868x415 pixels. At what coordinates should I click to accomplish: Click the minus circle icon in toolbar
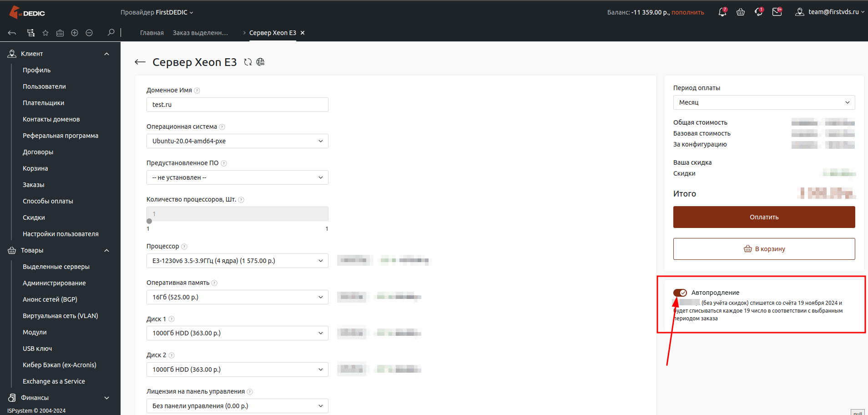click(89, 33)
